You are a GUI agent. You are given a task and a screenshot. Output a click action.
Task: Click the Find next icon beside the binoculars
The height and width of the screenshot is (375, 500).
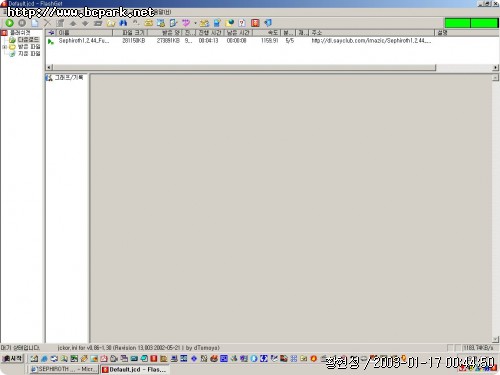(x=136, y=23)
